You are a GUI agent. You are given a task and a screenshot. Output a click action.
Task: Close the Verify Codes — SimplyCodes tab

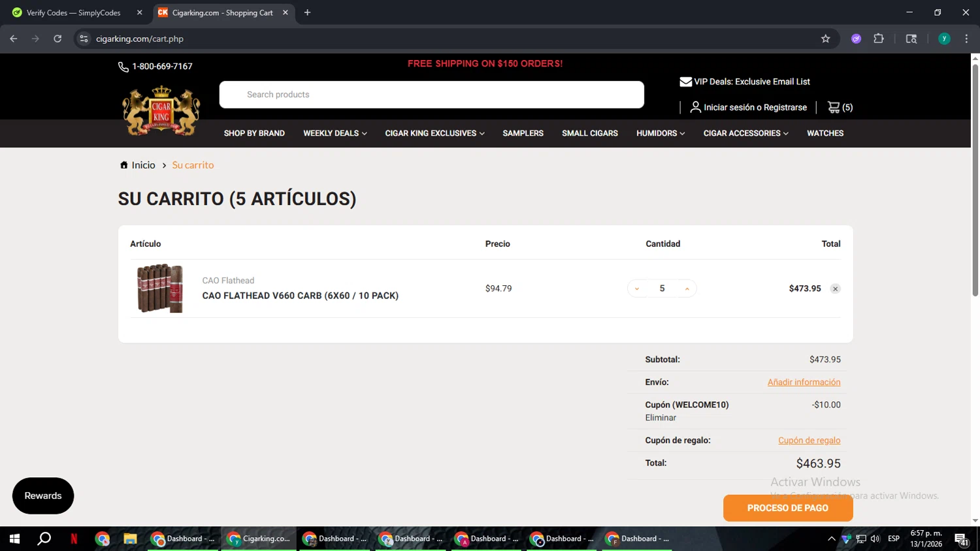139,12
